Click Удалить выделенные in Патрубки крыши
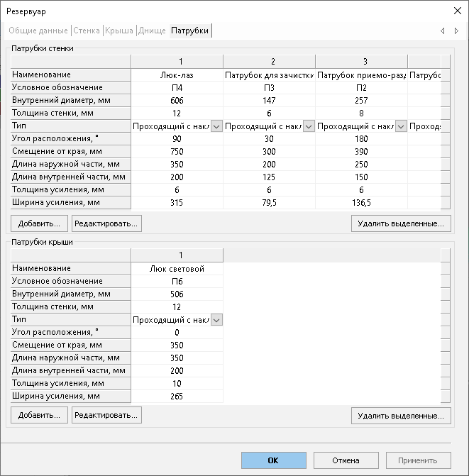This screenshot has height=476, width=469. pyautogui.click(x=401, y=416)
